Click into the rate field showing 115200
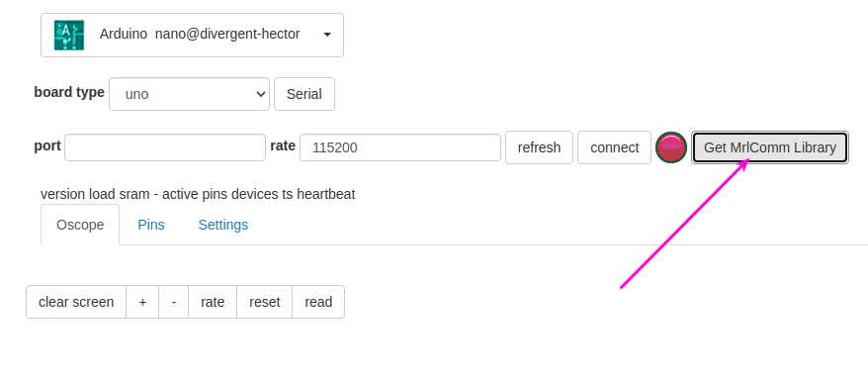The width and height of the screenshot is (868, 382). click(x=400, y=147)
